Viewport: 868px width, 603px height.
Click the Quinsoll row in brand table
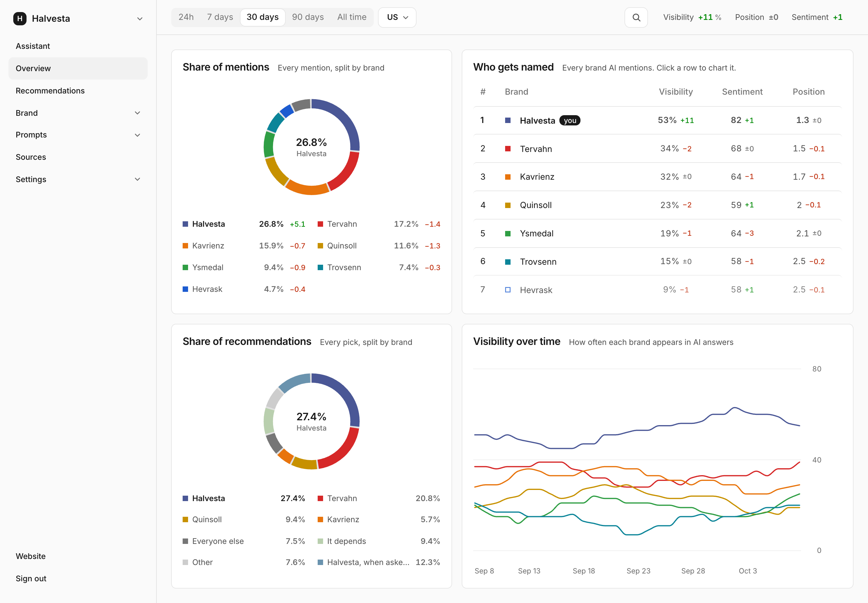coord(657,205)
